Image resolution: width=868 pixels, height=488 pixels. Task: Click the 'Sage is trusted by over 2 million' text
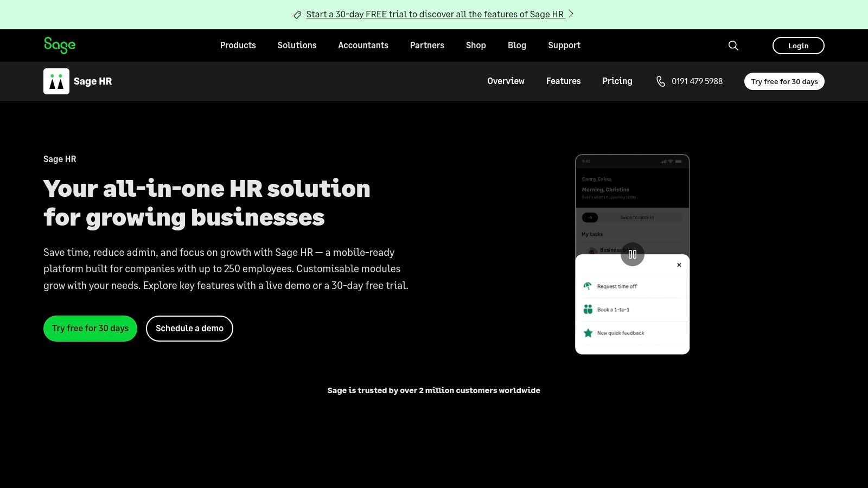434,390
